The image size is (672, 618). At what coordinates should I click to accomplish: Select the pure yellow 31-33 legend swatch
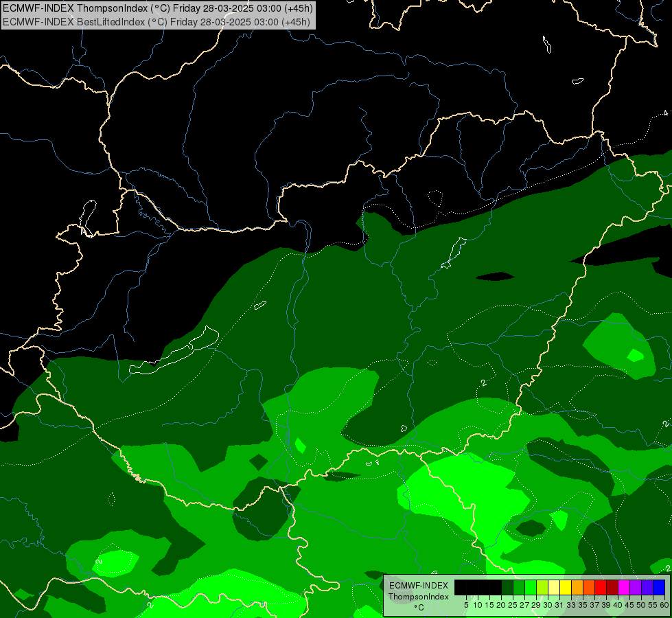(x=566, y=587)
